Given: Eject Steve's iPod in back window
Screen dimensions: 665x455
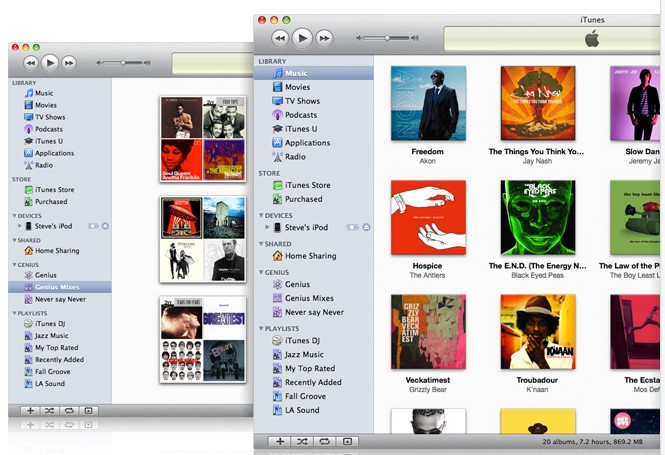Looking at the screenshot, I should (105, 226).
